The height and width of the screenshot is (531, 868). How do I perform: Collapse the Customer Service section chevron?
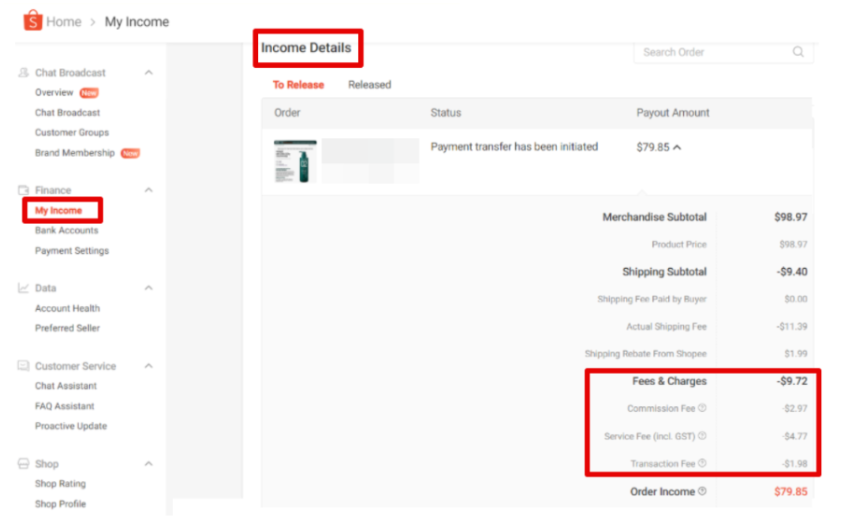click(x=148, y=366)
